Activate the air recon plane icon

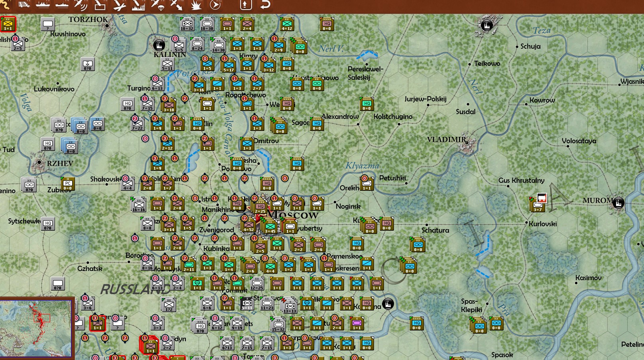[x=81, y=5]
